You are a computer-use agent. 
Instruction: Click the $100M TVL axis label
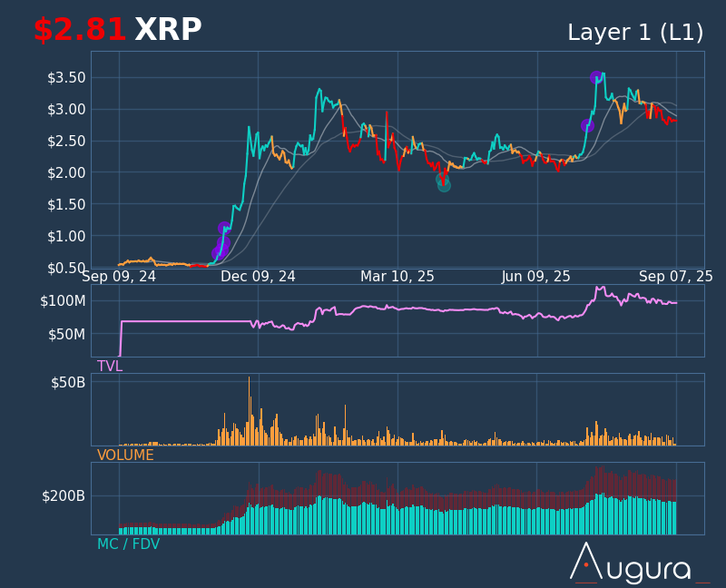[63, 301]
